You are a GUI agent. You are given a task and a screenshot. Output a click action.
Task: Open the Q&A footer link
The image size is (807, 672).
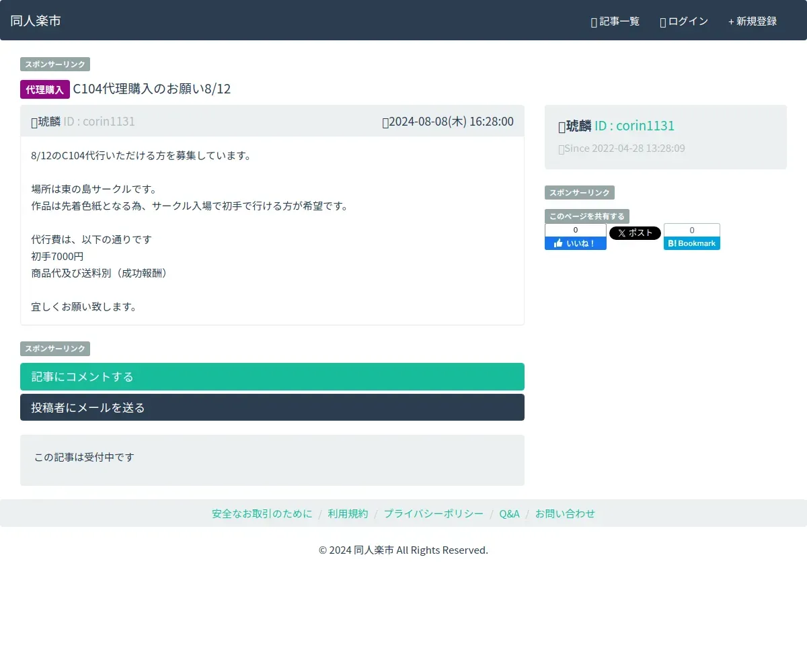[x=509, y=513]
